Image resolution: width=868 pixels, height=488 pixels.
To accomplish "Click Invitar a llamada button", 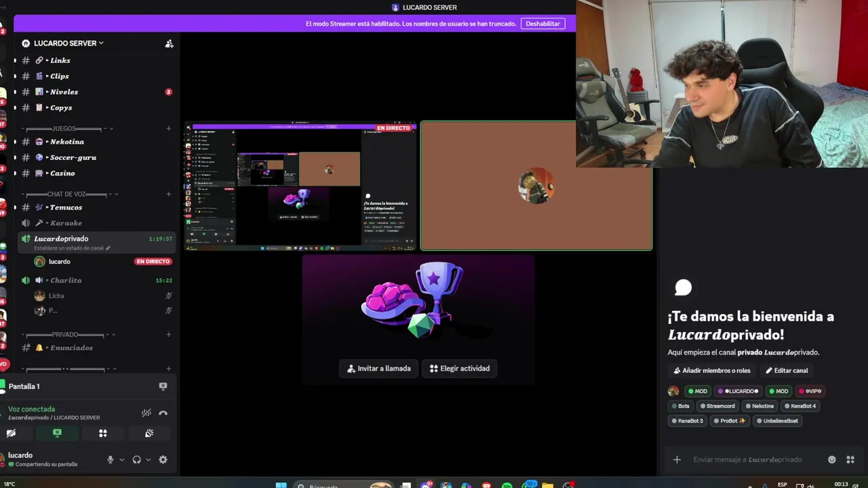I will point(379,369).
